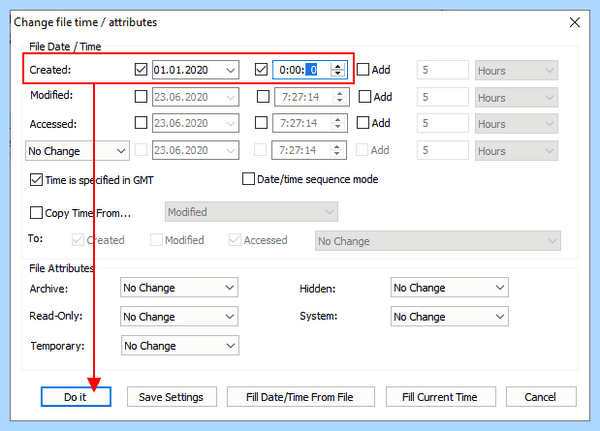Open the No Change dropdown under Accessed

click(77, 151)
